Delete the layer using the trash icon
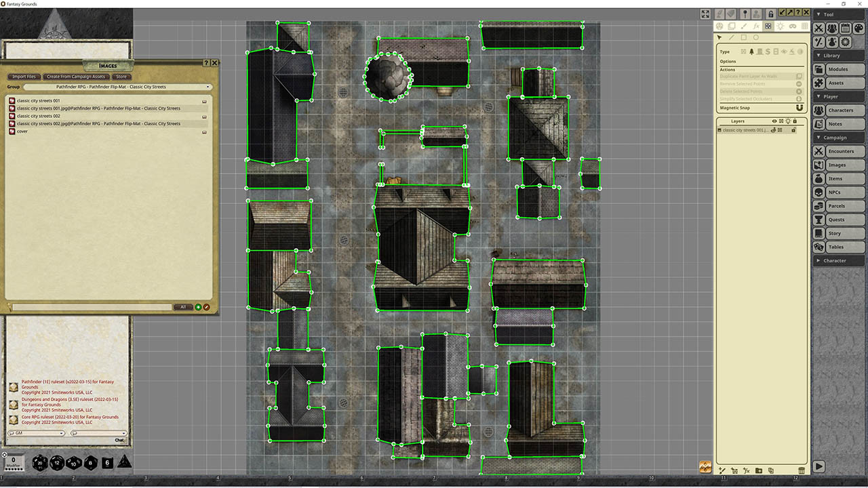This screenshot has height=488, width=868. 802,470
